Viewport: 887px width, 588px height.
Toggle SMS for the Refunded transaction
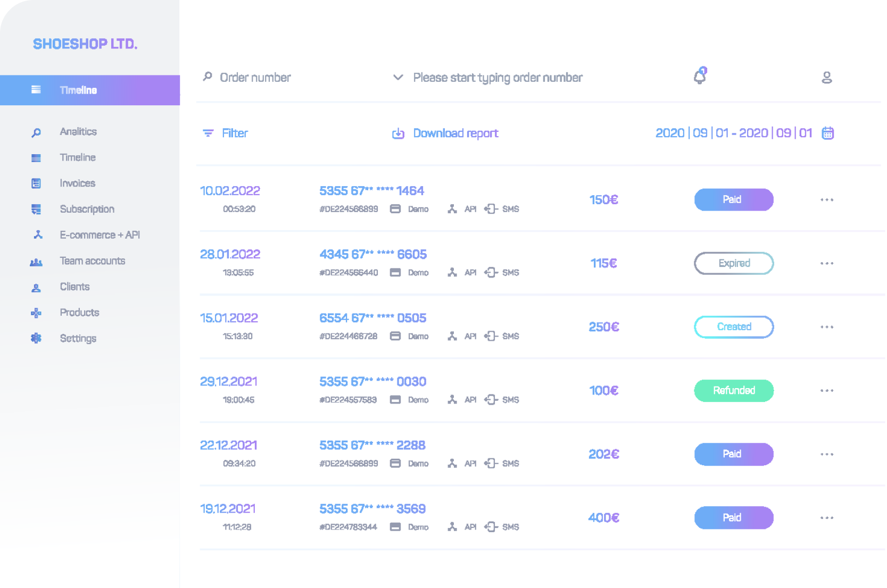tap(501, 399)
